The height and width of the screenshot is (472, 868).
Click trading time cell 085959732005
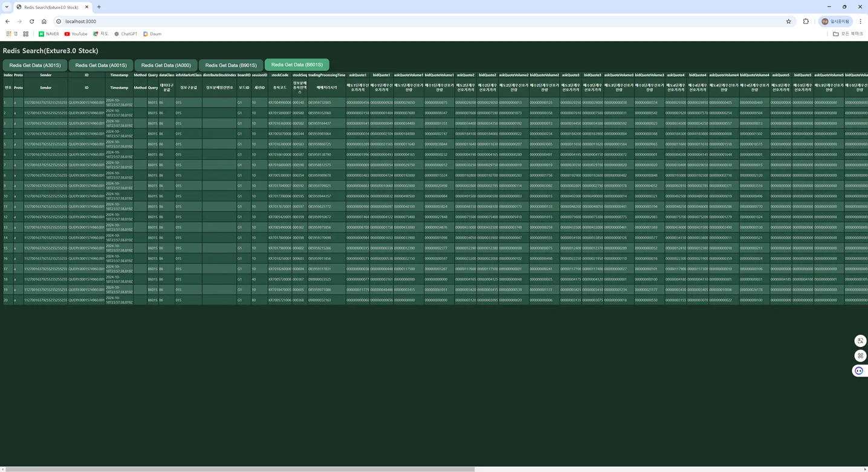tap(326, 103)
